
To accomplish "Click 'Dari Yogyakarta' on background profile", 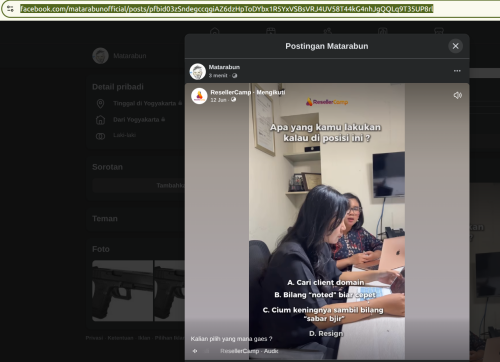I will pyautogui.click(x=136, y=119).
